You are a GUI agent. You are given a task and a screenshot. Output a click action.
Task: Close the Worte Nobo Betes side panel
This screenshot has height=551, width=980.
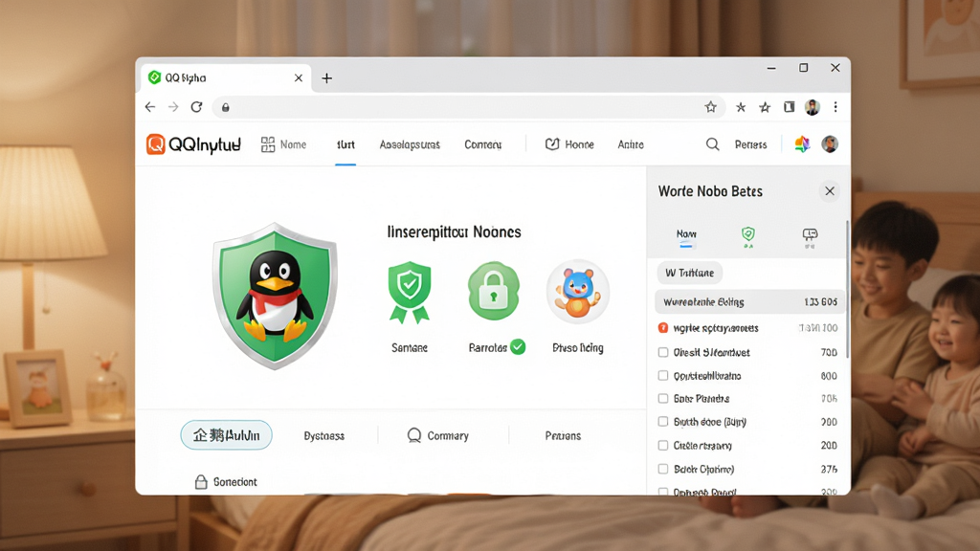coord(830,191)
